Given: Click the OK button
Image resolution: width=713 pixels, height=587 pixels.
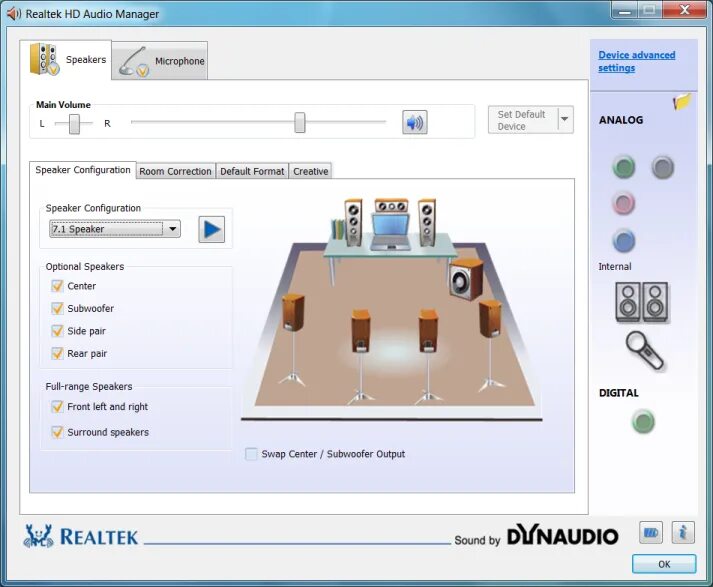Looking at the screenshot, I should tap(664, 564).
